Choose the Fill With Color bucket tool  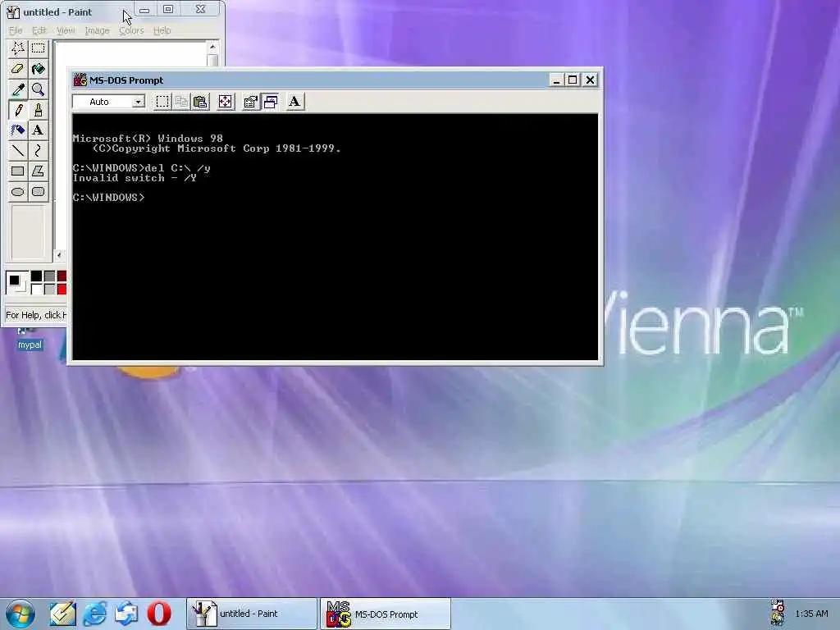click(38, 69)
